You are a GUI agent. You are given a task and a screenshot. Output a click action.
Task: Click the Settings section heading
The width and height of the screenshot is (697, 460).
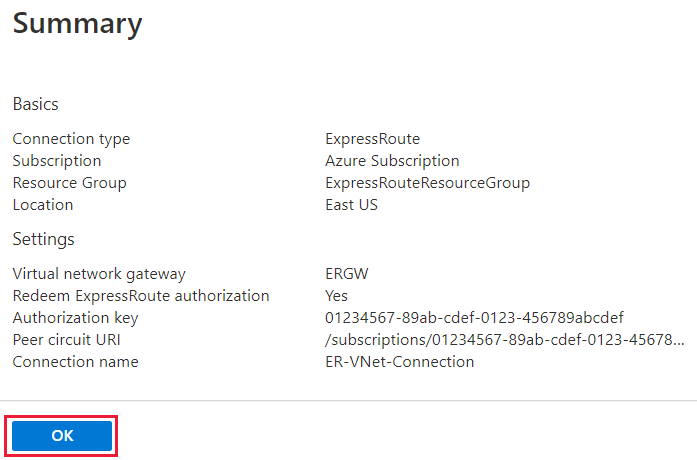(x=44, y=239)
